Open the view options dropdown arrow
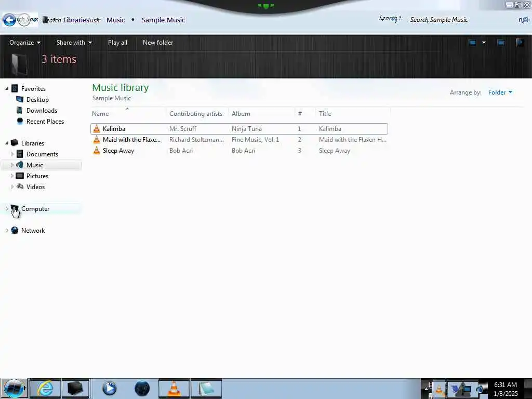 click(x=484, y=43)
